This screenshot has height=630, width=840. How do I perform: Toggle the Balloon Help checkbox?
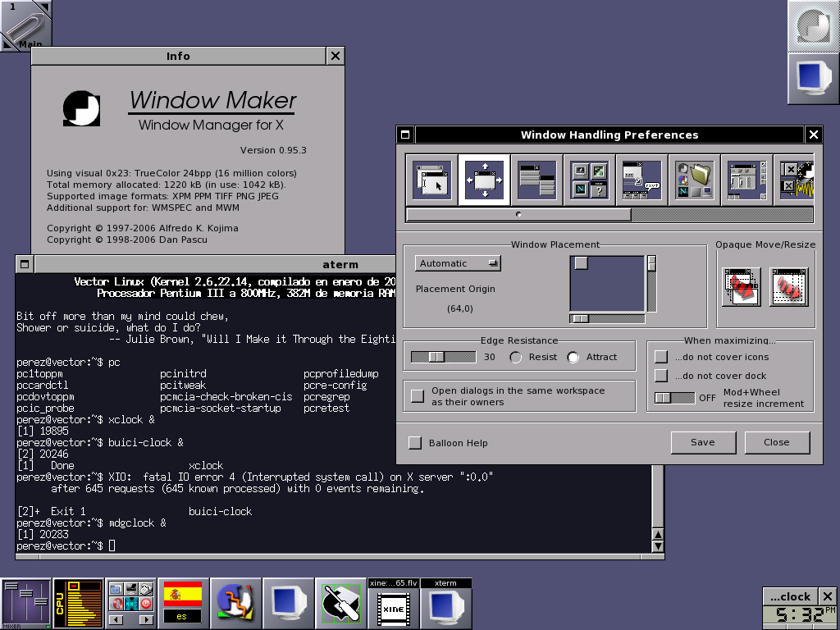414,443
